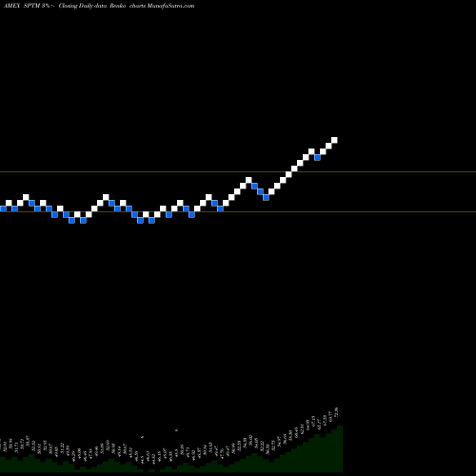Click the last blue brick near the chart top

coord(317,157)
